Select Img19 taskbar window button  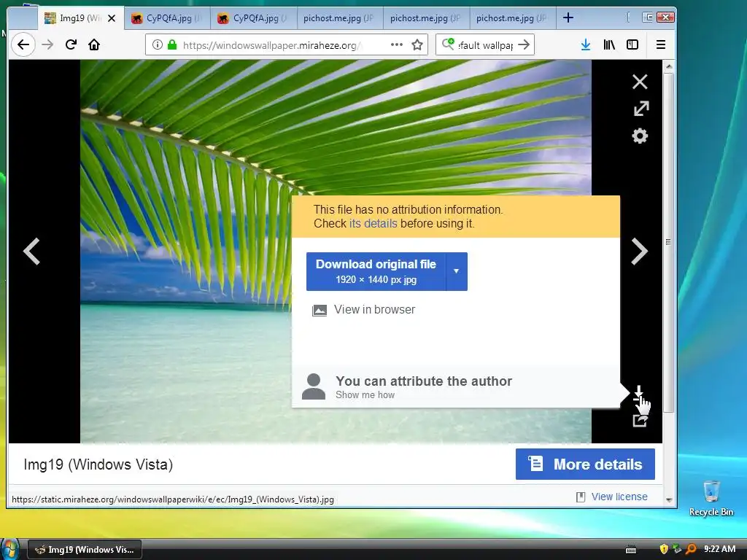tap(84, 550)
